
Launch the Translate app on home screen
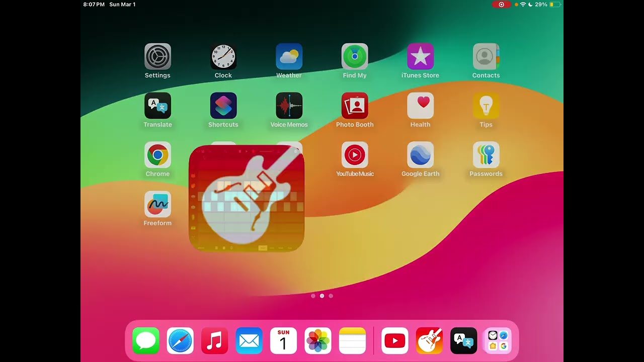coord(157,106)
